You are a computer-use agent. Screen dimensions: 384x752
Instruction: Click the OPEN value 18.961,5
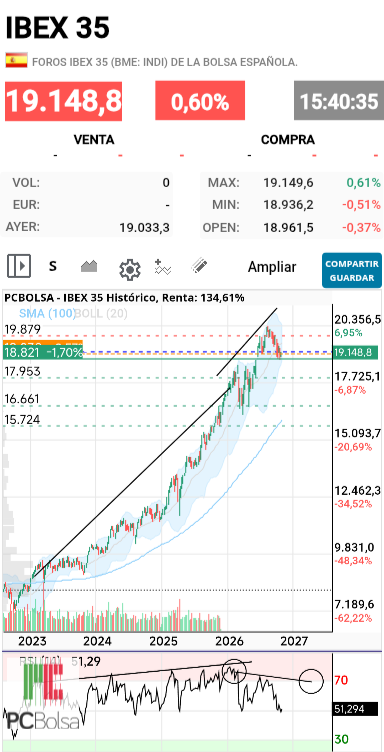288,227
